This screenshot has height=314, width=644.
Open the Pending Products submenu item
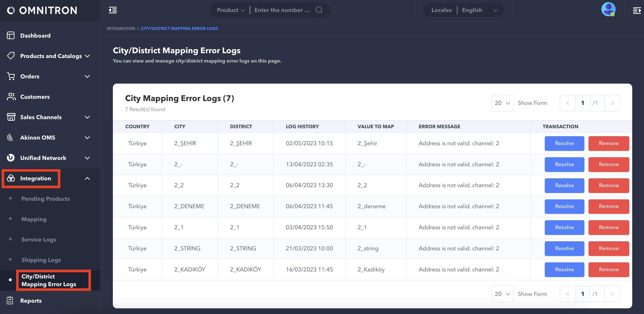tap(46, 198)
